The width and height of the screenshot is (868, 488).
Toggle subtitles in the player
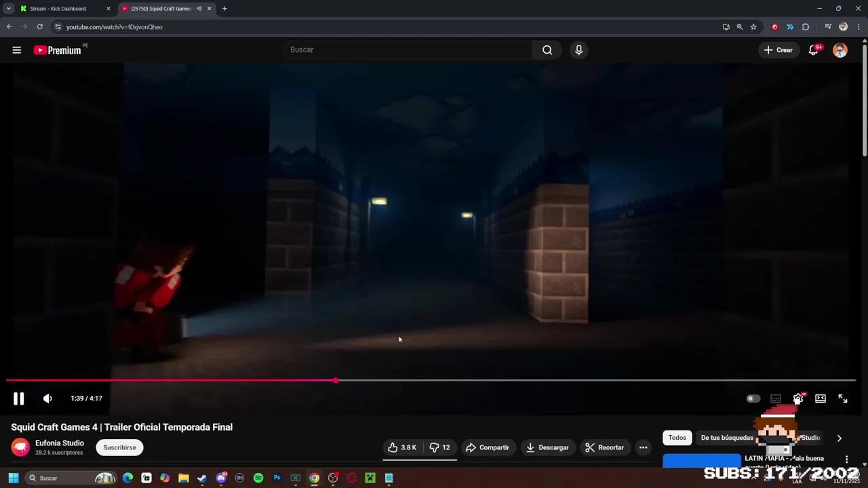click(x=776, y=399)
